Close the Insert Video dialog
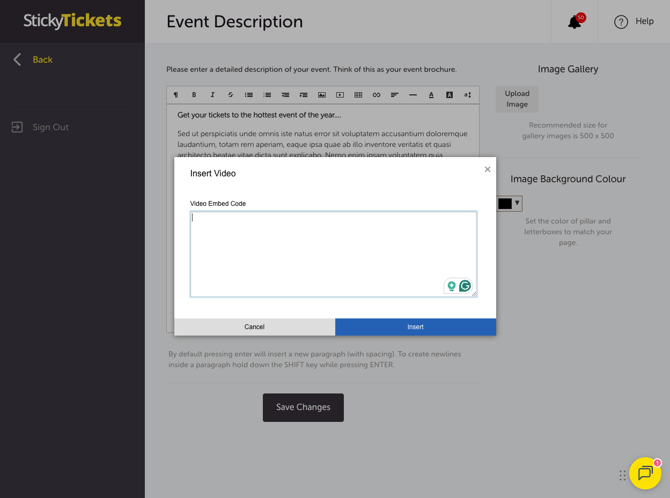This screenshot has width=670, height=498. (x=487, y=169)
